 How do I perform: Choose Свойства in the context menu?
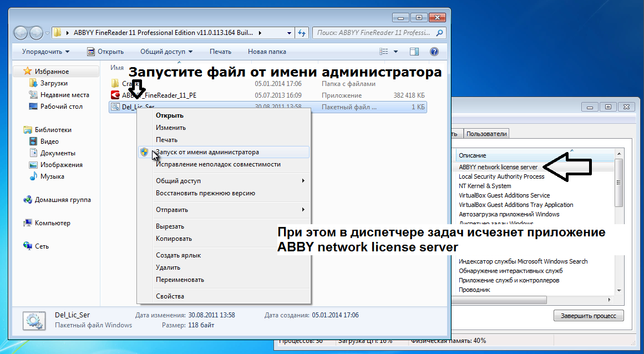click(x=170, y=296)
